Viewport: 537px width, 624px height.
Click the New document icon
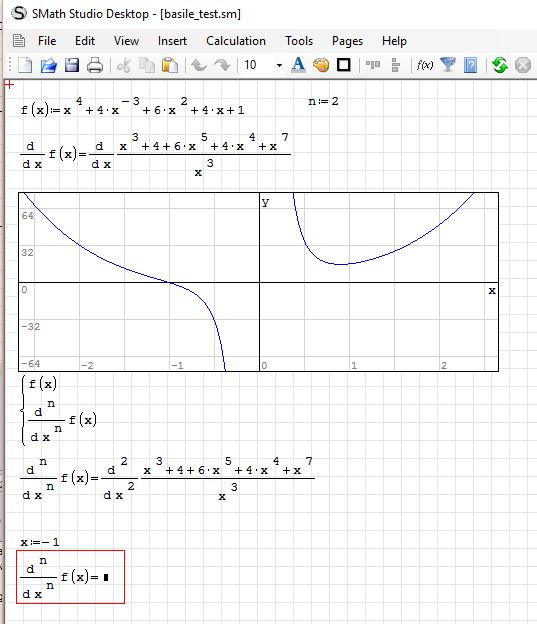[x=25, y=65]
